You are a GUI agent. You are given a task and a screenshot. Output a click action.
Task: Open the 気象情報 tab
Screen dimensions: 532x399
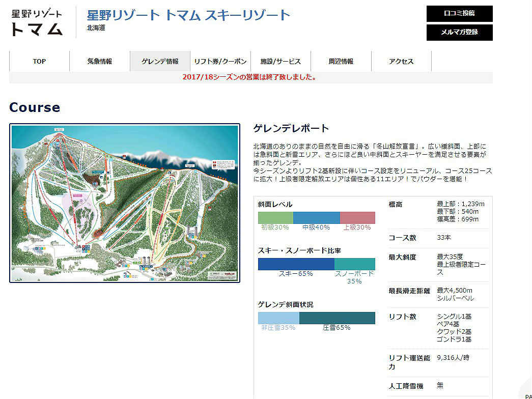pos(100,62)
